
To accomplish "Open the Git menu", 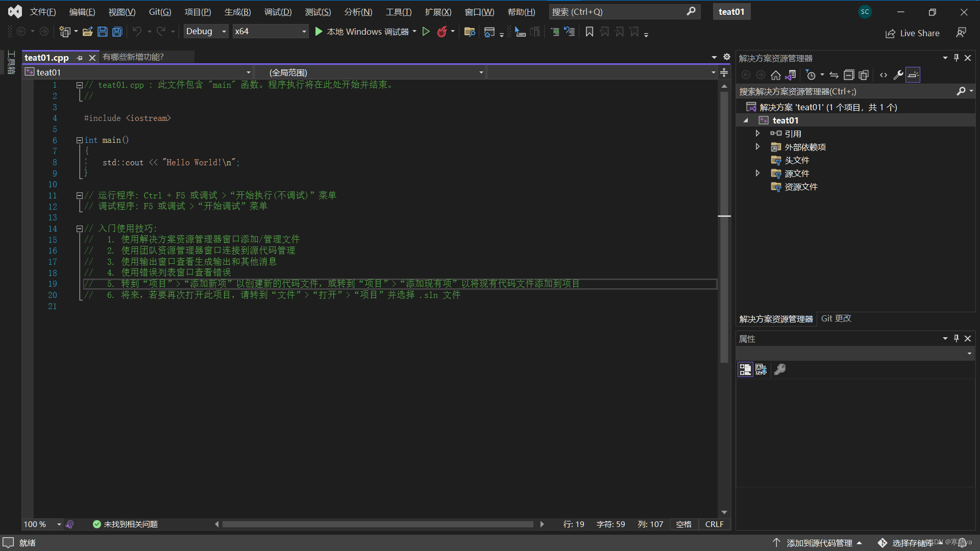I will pyautogui.click(x=160, y=12).
